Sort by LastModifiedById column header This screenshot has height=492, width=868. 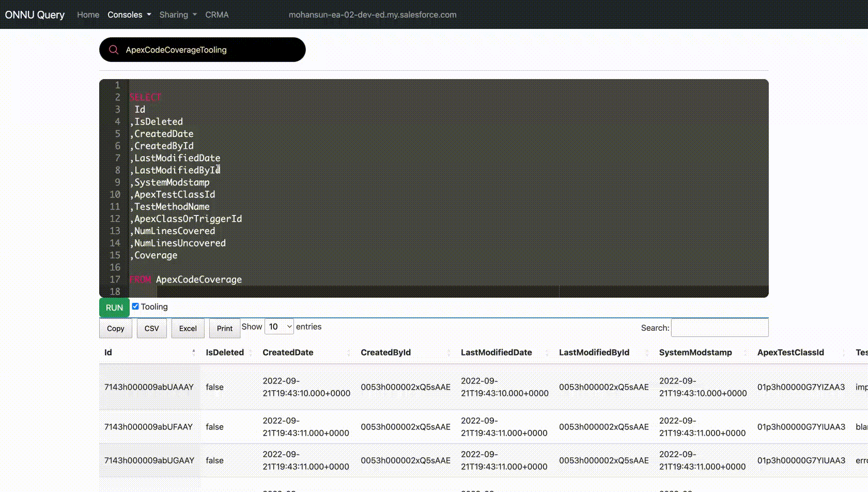tap(604, 352)
